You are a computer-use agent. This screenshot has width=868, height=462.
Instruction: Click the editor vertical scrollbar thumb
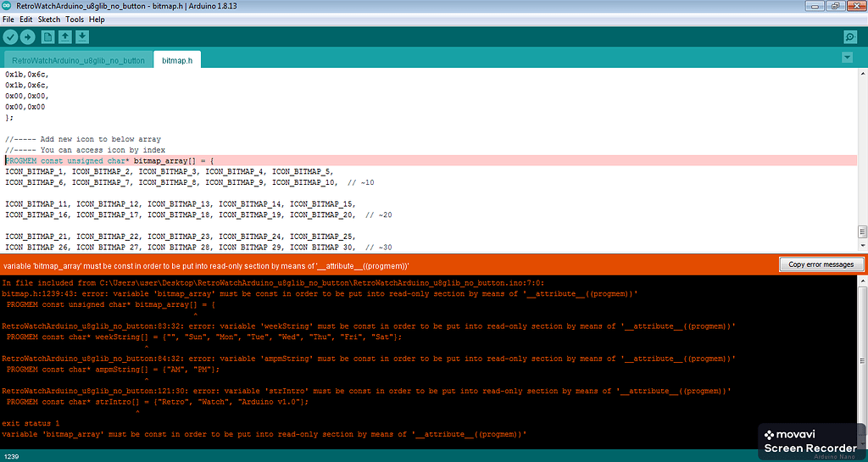pyautogui.click(x=862, y=231)
